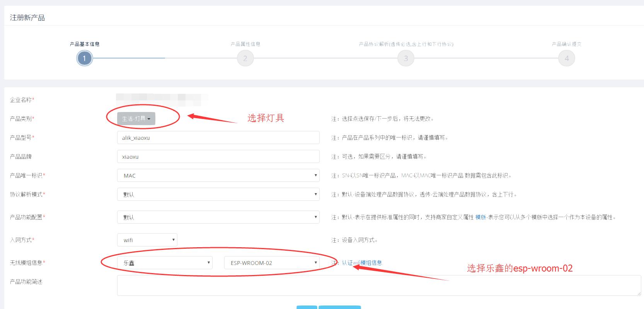Click the 产品型号 field label
Image resolution: width=644 pixels, height=309 pixels.
pyautogui.click(x=22, y=138)
